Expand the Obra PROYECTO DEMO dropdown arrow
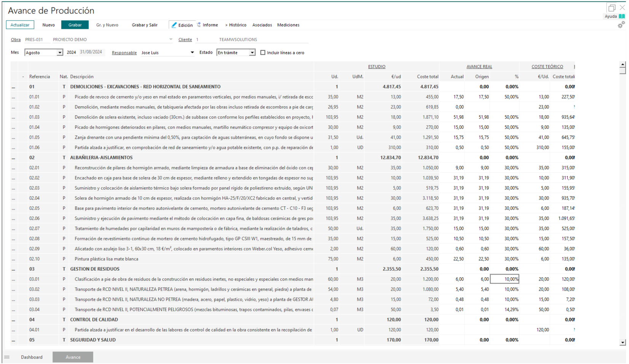 (x=171, y=39)
